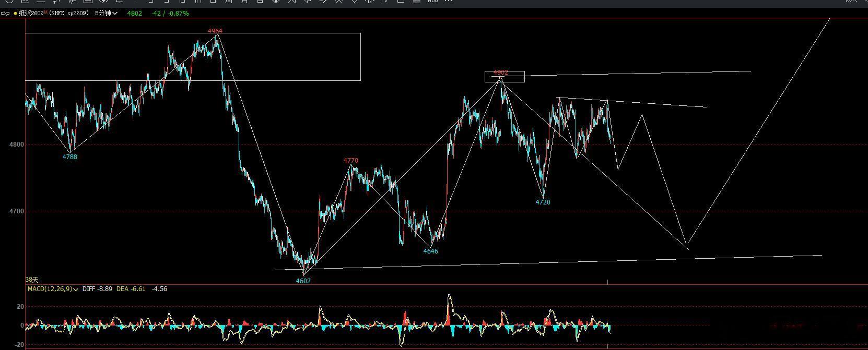Screen dimensions: 868x350
Task: Open the 5分钟 timeframe dropdown
Action: pyautogui.click(x=106, y=13)
